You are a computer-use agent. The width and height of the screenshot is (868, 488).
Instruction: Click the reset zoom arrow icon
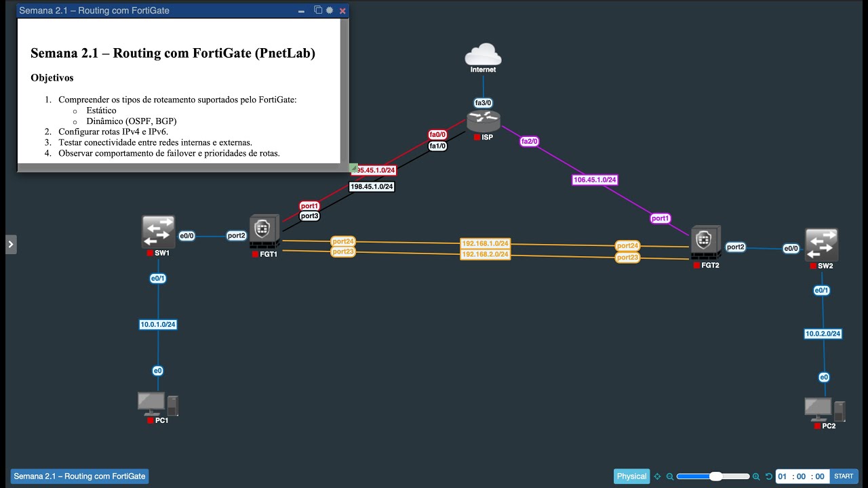pos(768,476)
